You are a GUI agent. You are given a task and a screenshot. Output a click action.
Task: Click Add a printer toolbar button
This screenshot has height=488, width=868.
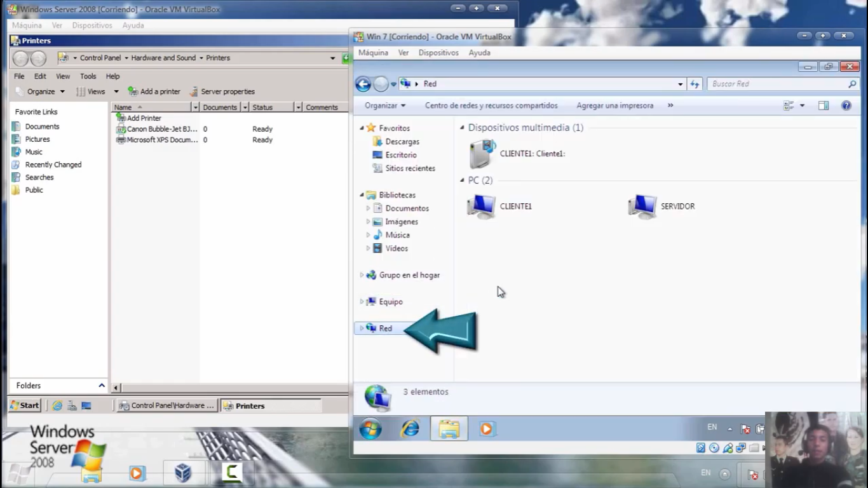point(154,91)
